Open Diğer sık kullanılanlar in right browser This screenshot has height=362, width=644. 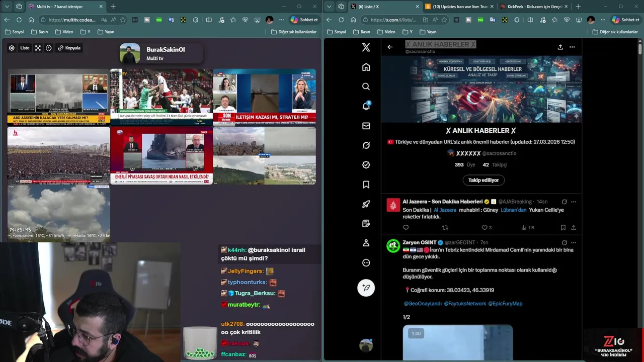click(615, 32)
